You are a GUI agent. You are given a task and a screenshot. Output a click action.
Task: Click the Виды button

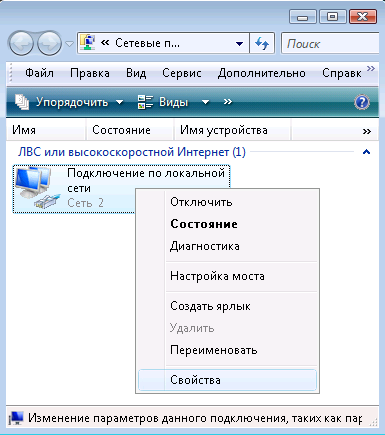click(163, 102)
